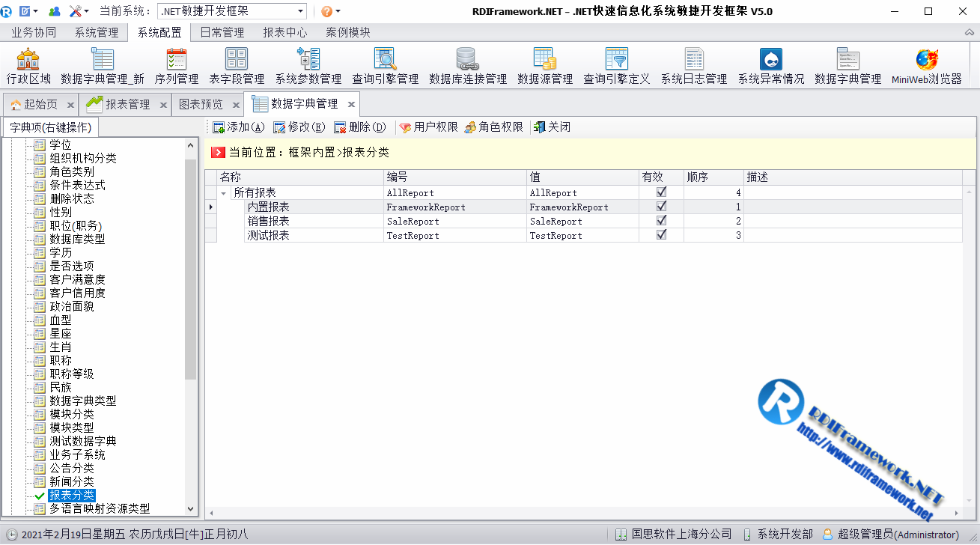
Task: Switch to 业务协同 ribbon tab
Action: click(x=34, y=32)
